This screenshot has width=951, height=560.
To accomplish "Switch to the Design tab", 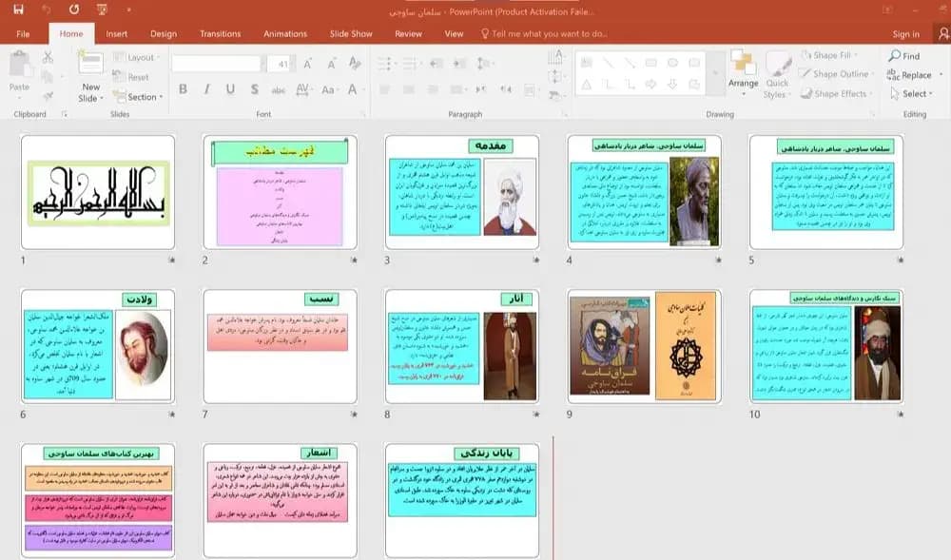I will coord(164,34).
